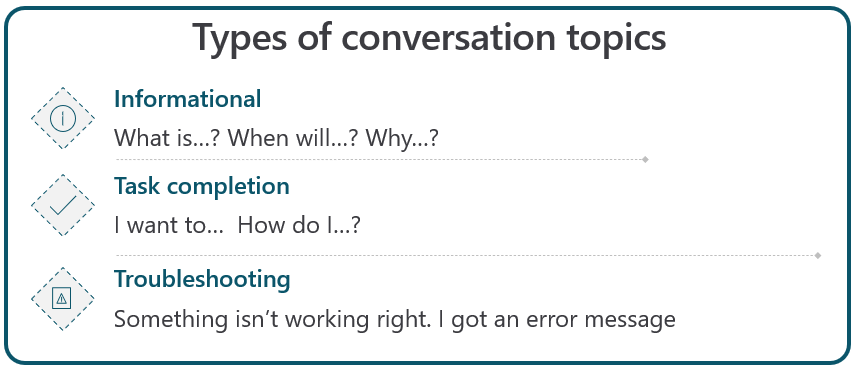This screenshot has height=366, width=856.
Task: Click the Troubleshooting warning triangle icon
Action: 62,298
